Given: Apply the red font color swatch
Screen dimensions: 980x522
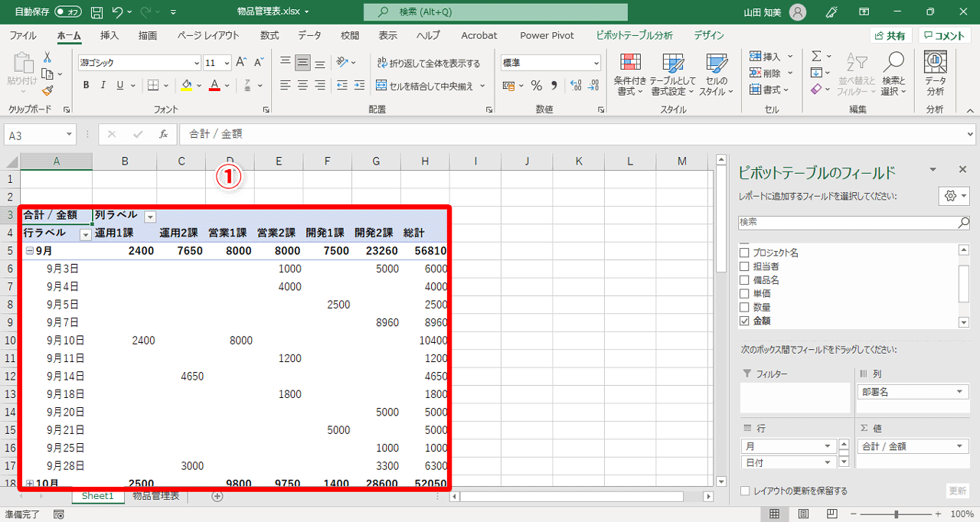Looking at the screenshot, I should pos(215,85).
